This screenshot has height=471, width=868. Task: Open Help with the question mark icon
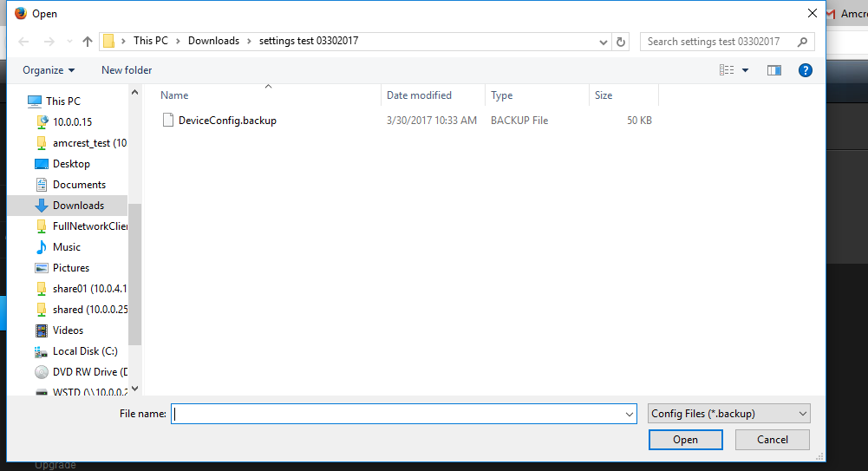pyautogui.click(x=806, y=70)
